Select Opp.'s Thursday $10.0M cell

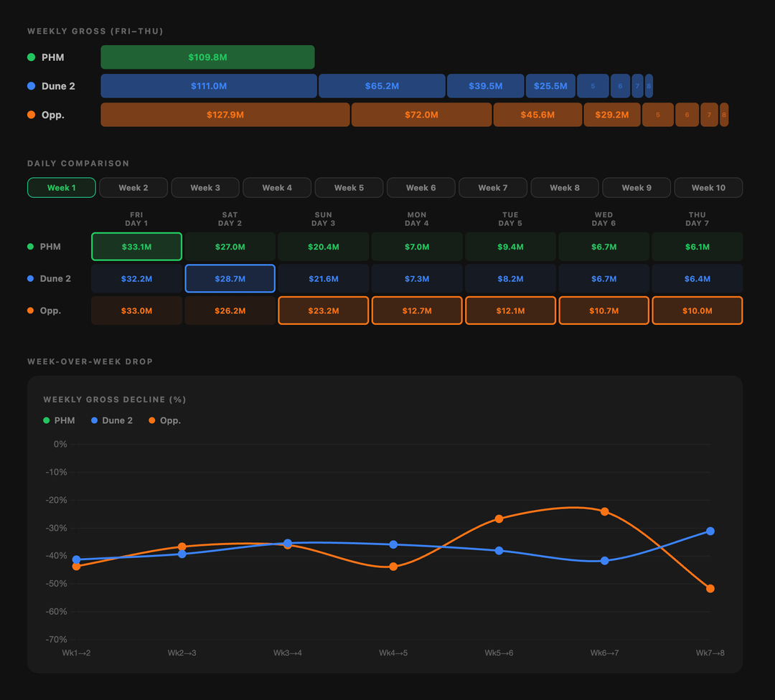[x=697, y=311]
